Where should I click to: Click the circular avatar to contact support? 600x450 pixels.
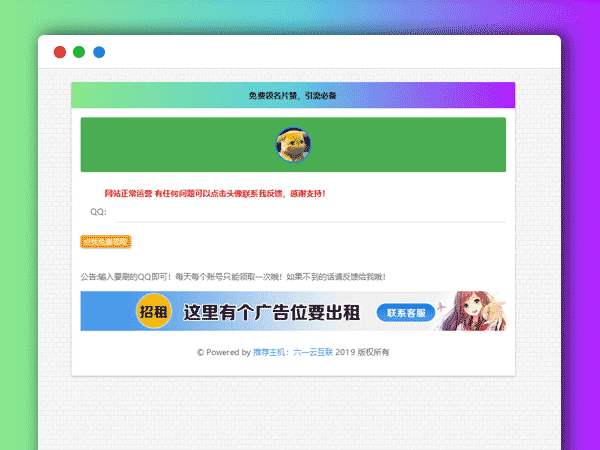point(293,145)
